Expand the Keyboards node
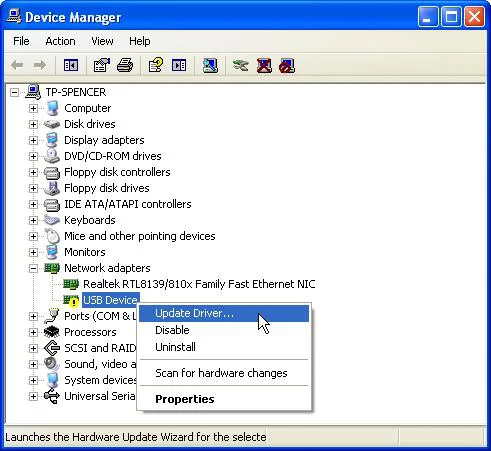Image resolution: width=491 pixels, height=451 pixels. (x=33, y=220)
